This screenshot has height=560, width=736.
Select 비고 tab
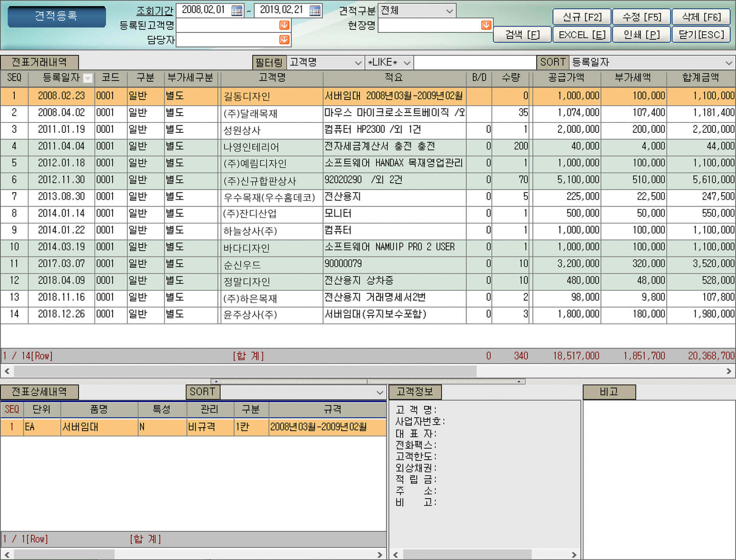(x=609, y=392)
